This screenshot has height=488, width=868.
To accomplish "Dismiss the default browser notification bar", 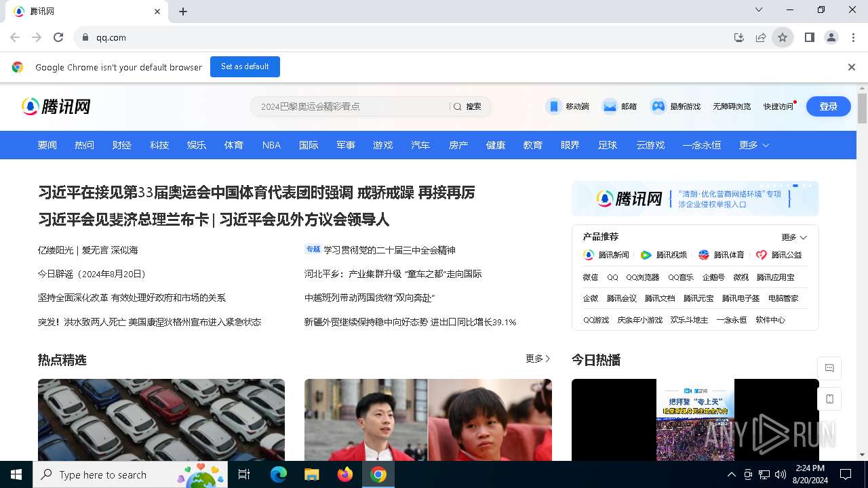I will coord(852,67).
